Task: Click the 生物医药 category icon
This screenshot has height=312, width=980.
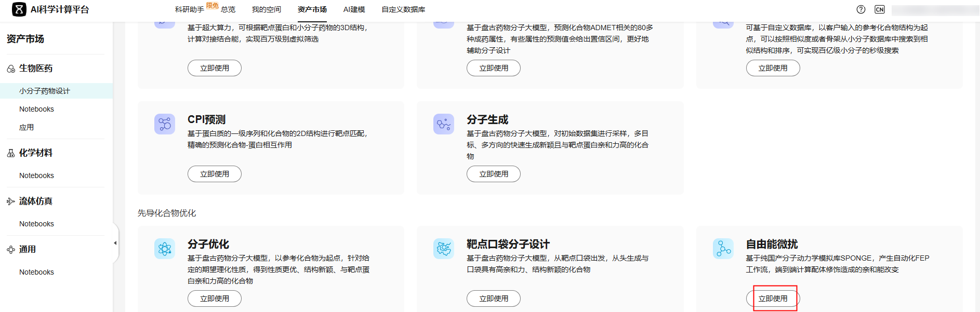Action: (11, 69)
